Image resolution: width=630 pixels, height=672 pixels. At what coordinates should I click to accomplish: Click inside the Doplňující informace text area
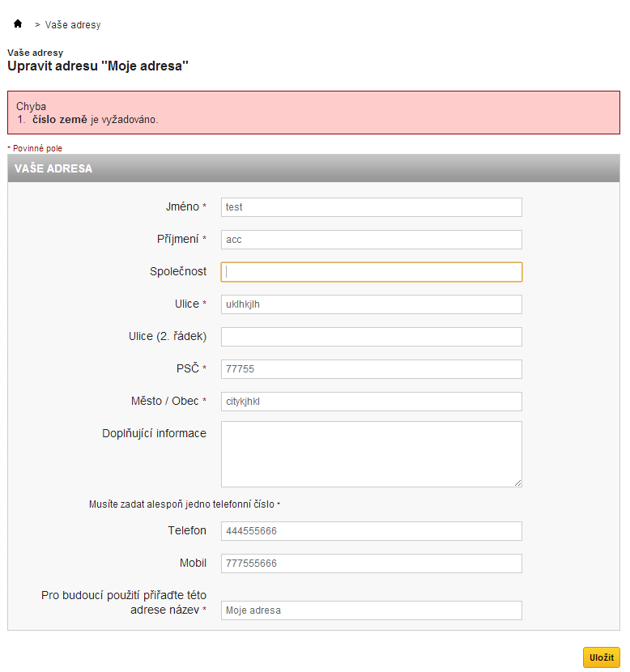(x=371, y=453)
